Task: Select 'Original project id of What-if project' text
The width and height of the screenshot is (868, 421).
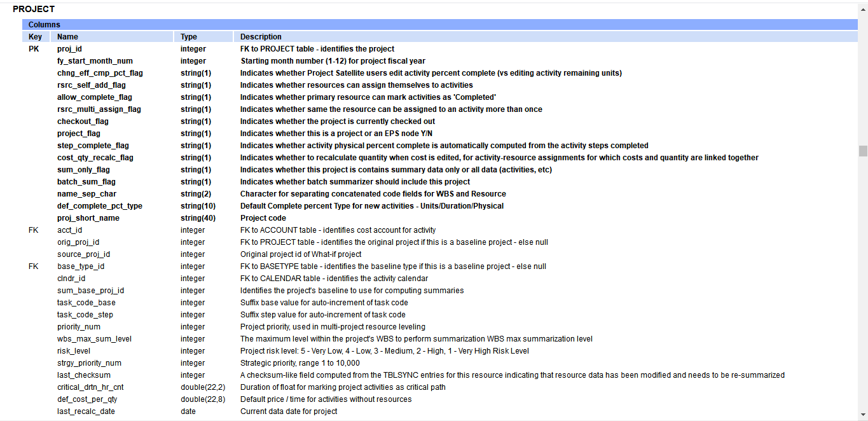Action: (301, 254)
